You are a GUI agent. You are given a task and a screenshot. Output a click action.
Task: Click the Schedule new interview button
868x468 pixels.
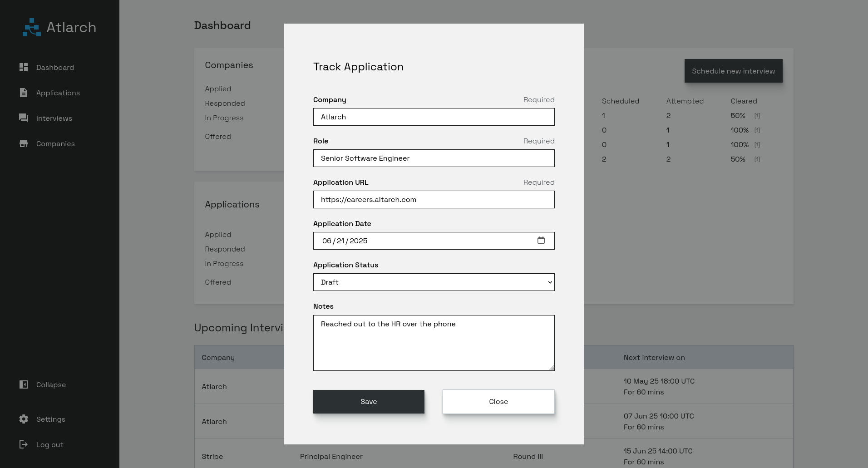(733, 71)
